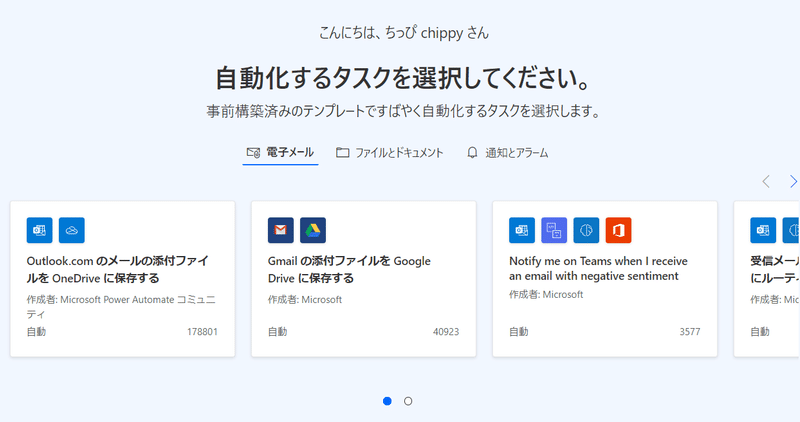Click Outlook icon on the OneDrive attachment card
The image size is (800, 422).
[39, 230]
